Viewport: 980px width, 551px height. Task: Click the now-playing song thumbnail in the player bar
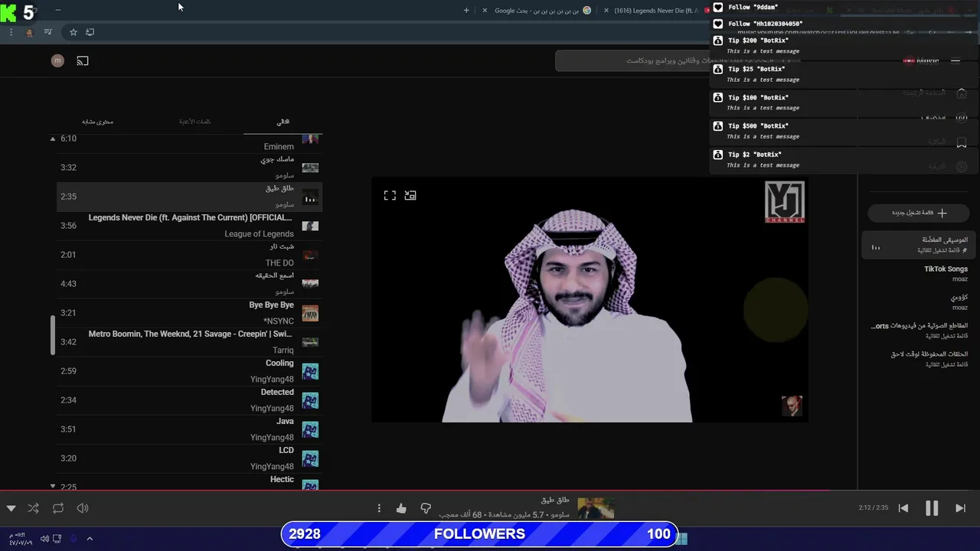pos(596,508)
